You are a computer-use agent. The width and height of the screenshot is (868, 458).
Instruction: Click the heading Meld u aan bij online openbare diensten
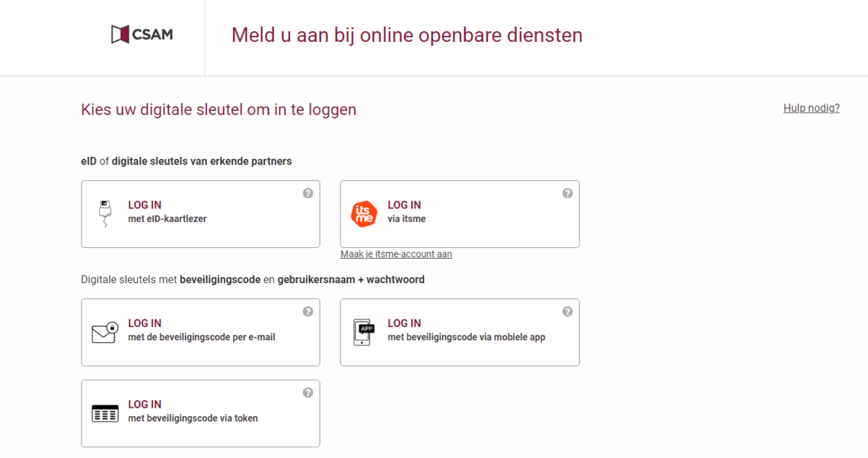pyautogui.click(x=407, y=35)
